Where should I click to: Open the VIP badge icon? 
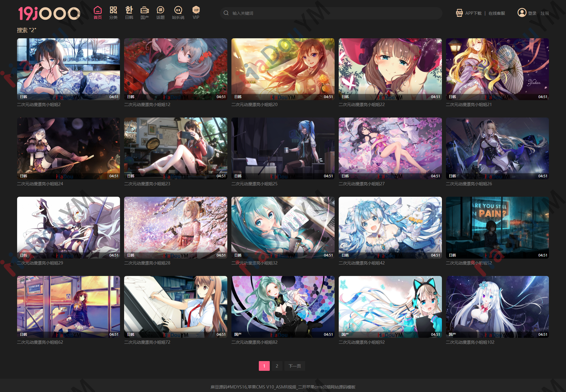[196, 10]
